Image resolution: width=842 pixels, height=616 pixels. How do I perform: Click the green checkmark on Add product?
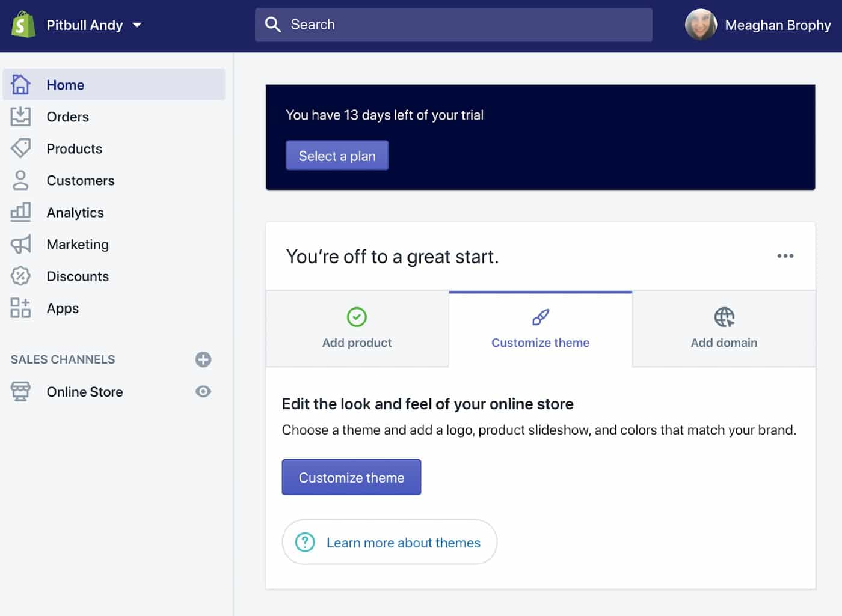[x=357, y=317]
